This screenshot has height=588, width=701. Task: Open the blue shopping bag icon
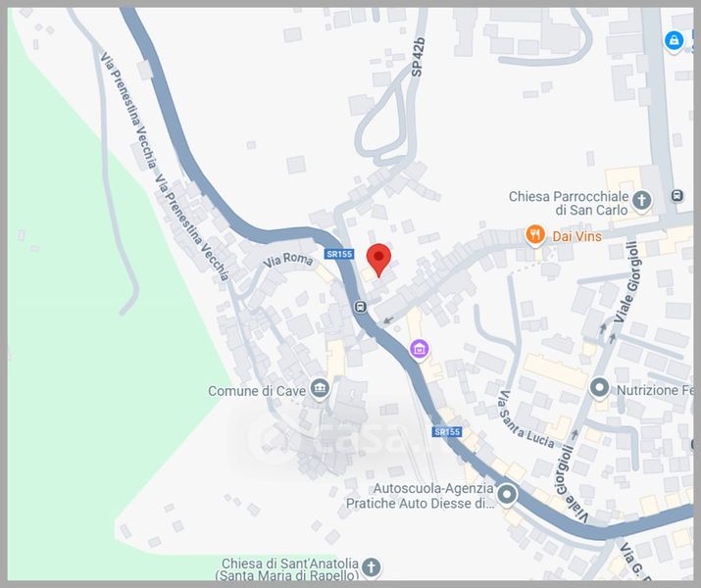(674, 41)
